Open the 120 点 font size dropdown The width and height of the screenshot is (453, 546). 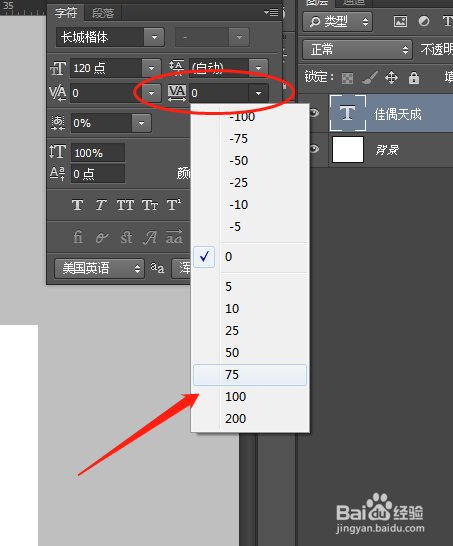click(151, 68)
